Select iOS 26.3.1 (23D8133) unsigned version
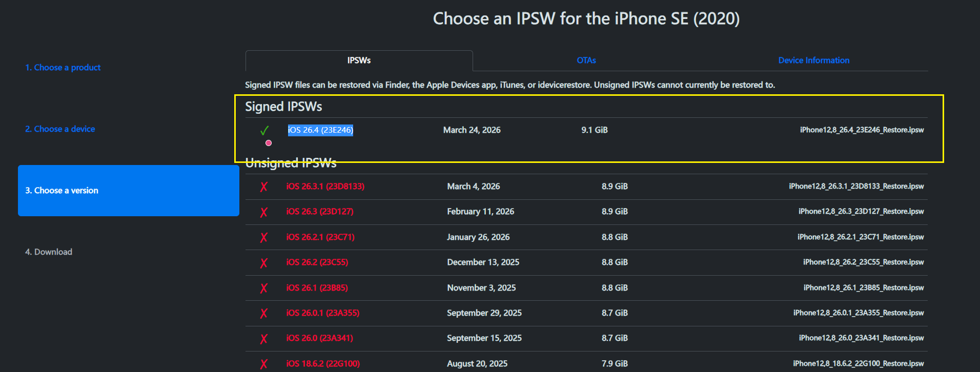 (x=325, y=187)
